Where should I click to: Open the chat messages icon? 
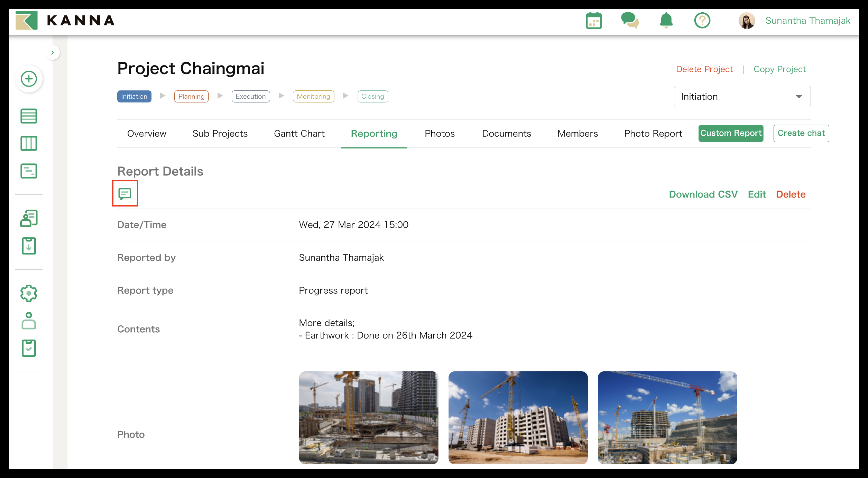(630, 21)
